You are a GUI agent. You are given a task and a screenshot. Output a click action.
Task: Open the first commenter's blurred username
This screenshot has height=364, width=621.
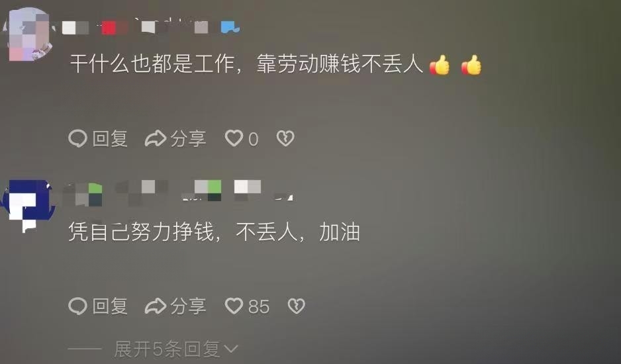coord(151,27)
